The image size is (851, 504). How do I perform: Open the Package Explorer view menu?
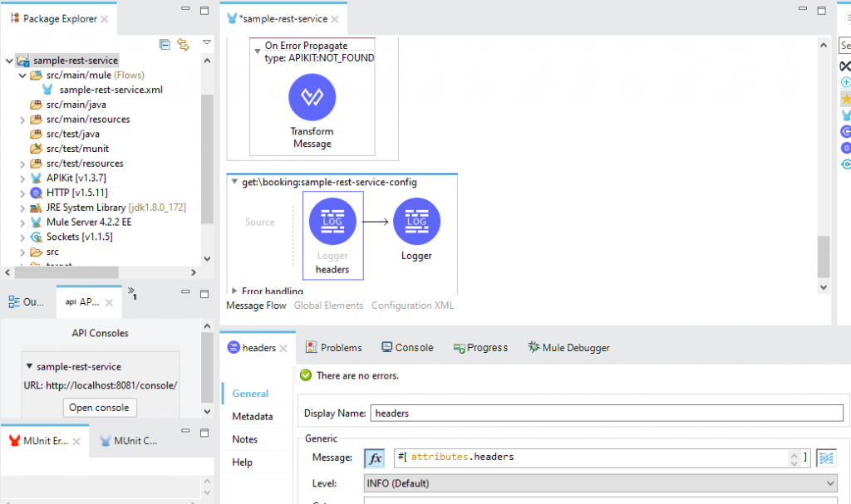click(x=205, y=42)
